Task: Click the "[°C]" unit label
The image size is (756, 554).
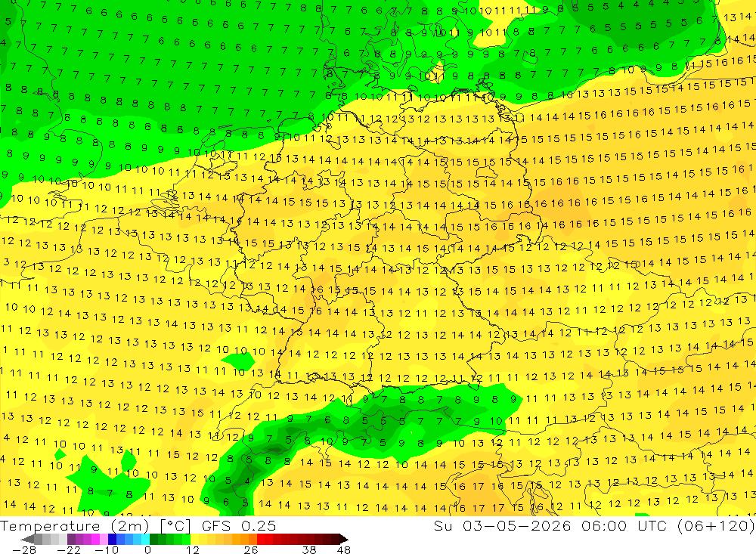Action: click(175, 525)
